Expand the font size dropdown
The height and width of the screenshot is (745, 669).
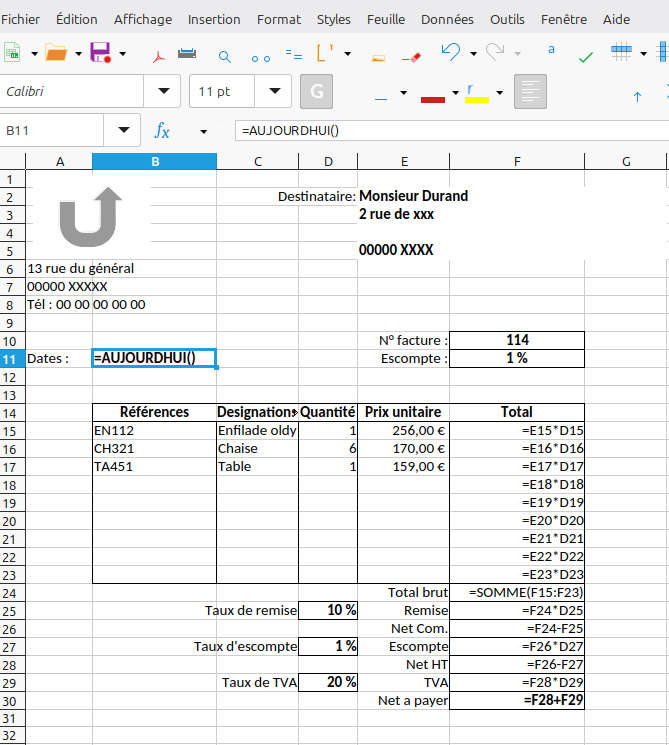coord(274,91)
